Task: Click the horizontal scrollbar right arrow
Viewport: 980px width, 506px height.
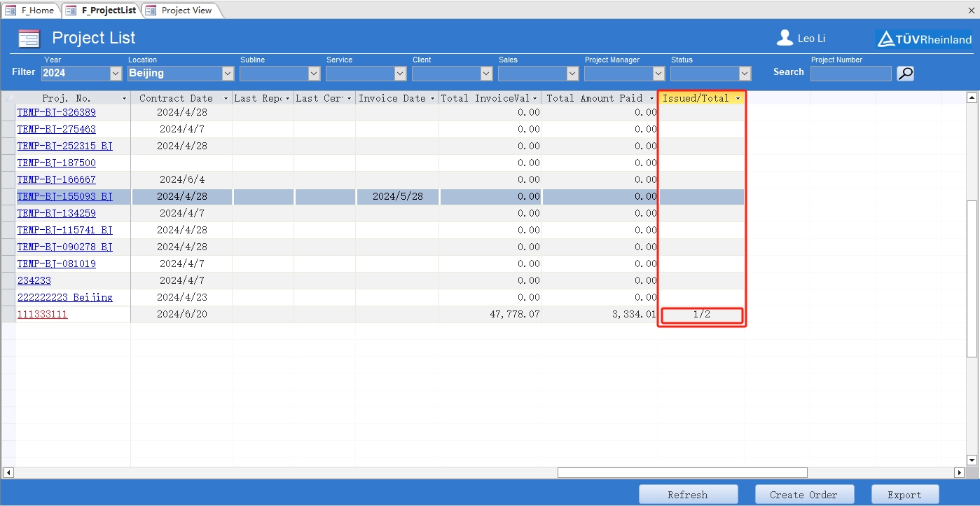Action: click(x=960, y=473)
